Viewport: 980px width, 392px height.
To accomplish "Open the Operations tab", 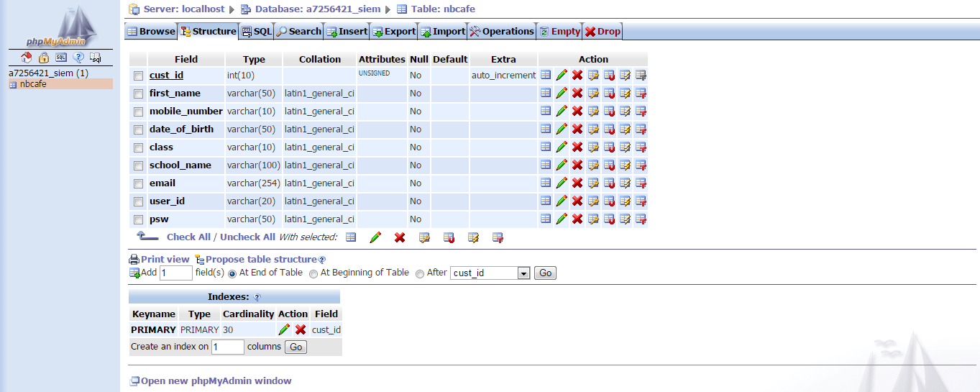I will coord(502,31).
